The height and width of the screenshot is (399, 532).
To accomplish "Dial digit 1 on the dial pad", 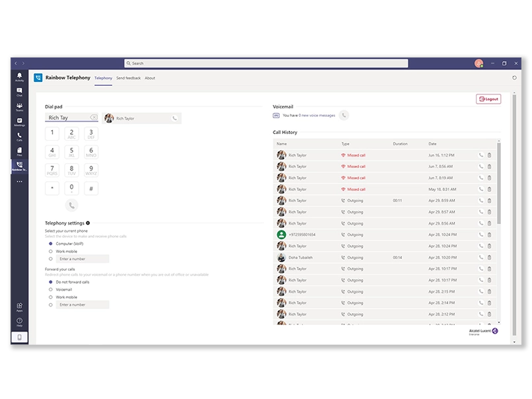I will [x=52, y=133].
